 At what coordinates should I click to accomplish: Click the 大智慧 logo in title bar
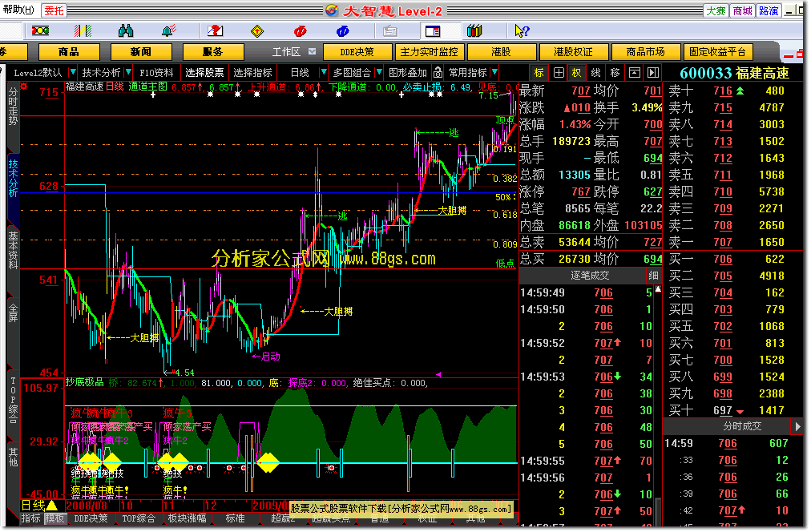pyautogui.click(x=332, y=10)
